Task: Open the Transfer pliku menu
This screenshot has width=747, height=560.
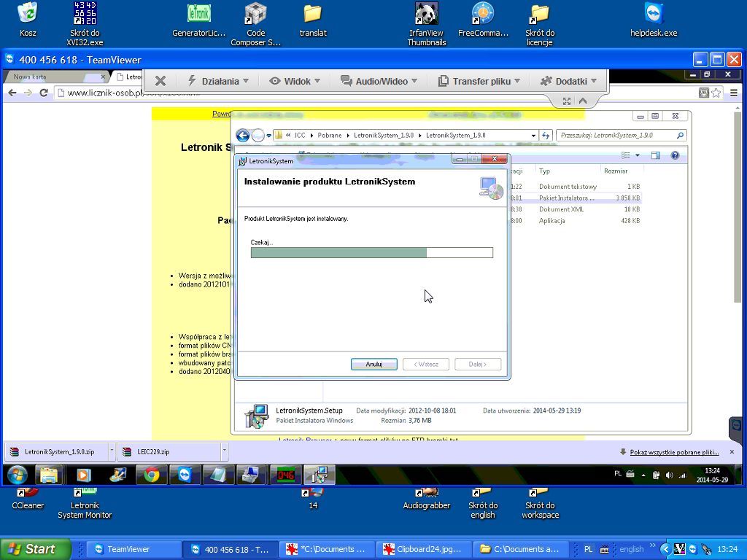Action: tap(479, 81)
